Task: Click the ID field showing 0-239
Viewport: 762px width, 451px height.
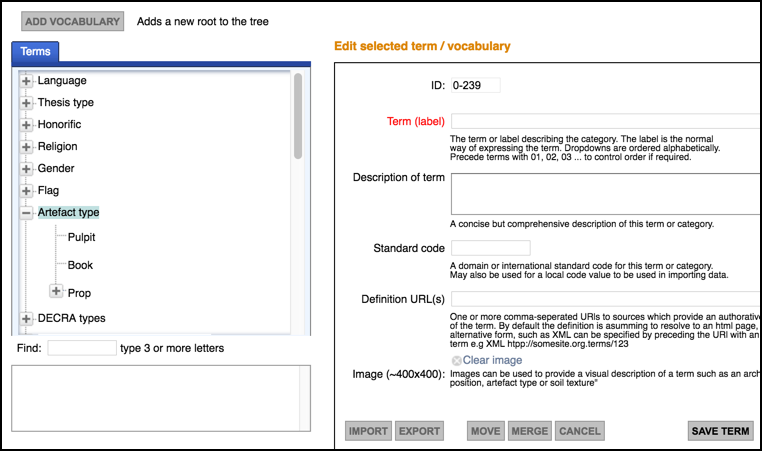Action: click(475, 85)
